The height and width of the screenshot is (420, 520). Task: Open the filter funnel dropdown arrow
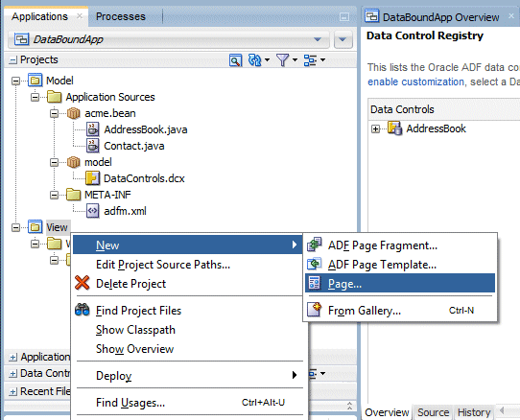point(295,60)
